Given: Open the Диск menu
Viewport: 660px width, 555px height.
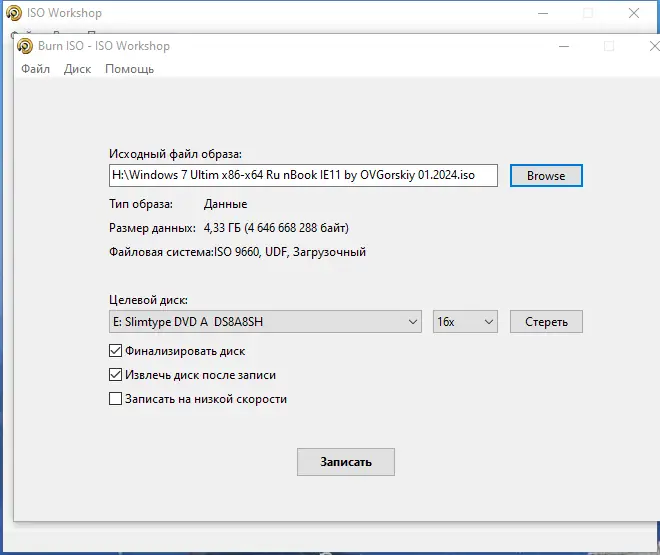Looking at the screenshot, I should tap(77, 69).
